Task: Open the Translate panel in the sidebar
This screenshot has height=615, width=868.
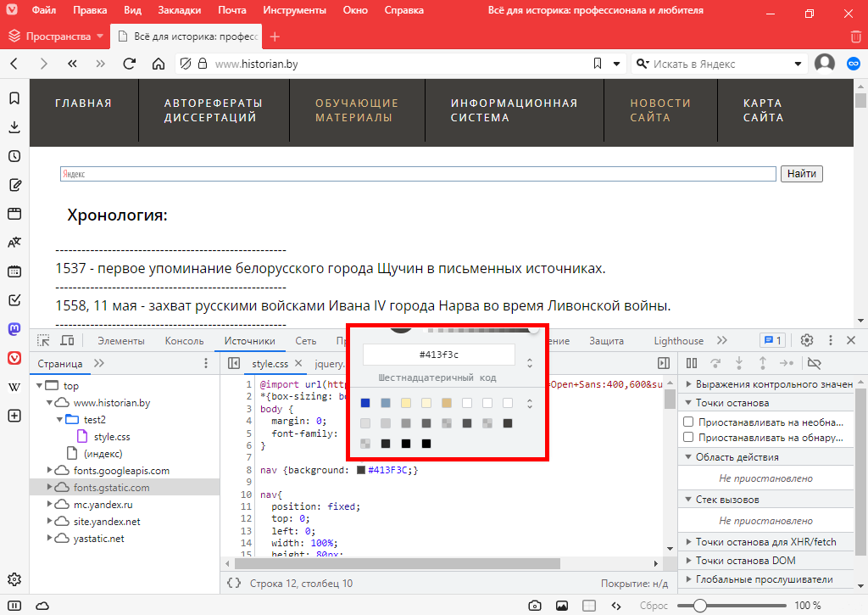Action: coord(14,243)
